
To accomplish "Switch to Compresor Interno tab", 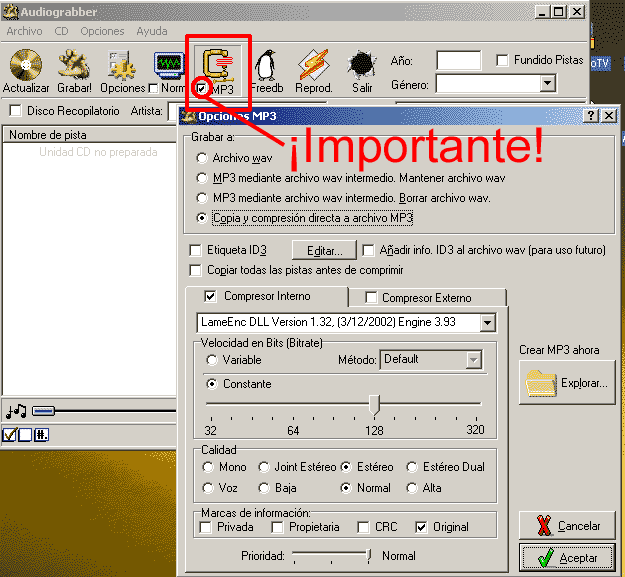I will pos(267,296).
